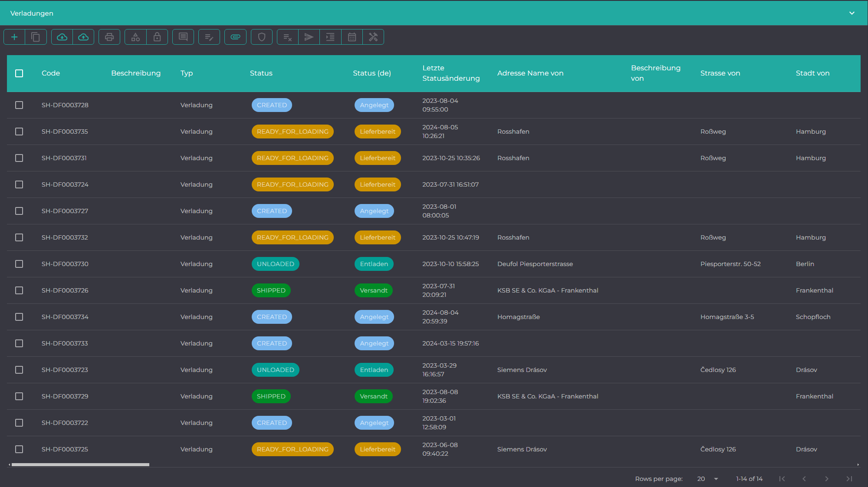
Task: Sort by Typ column header
Action: click(x=187, y=73)
